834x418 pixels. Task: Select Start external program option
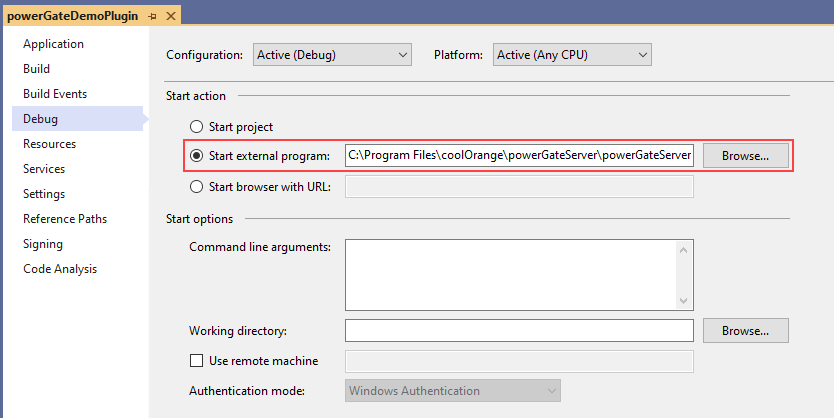pyautogui.click(x=197, y=155)
